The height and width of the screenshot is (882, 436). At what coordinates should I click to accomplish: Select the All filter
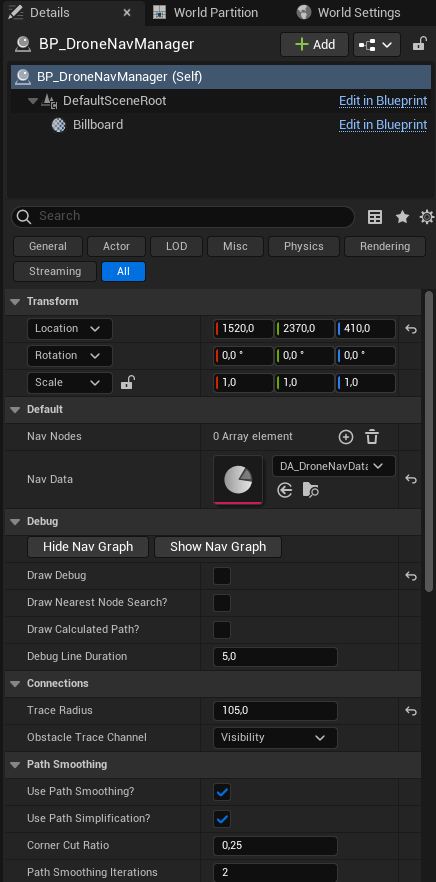coord(123,271)
